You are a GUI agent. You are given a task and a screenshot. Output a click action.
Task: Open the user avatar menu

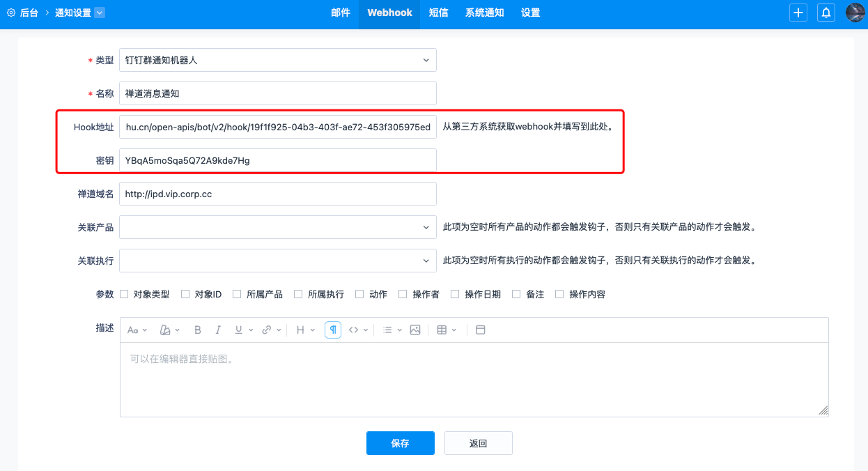[x=855, y=13]
